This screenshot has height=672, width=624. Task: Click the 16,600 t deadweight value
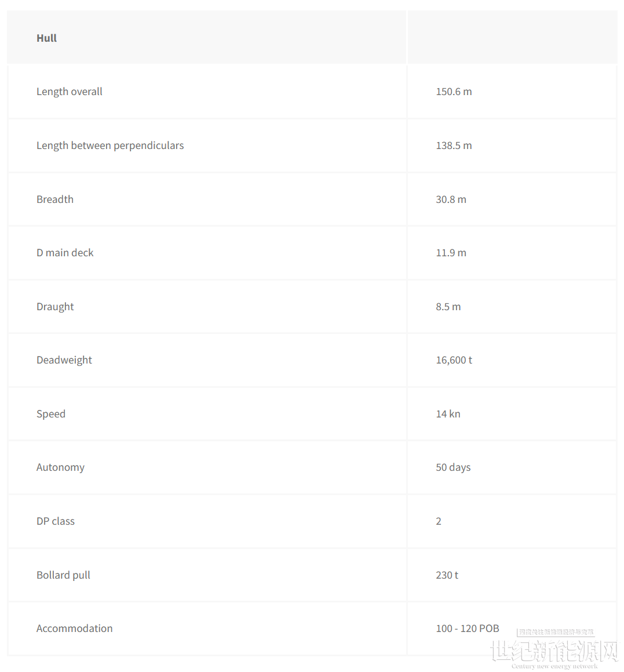click(x=454, y=361)
